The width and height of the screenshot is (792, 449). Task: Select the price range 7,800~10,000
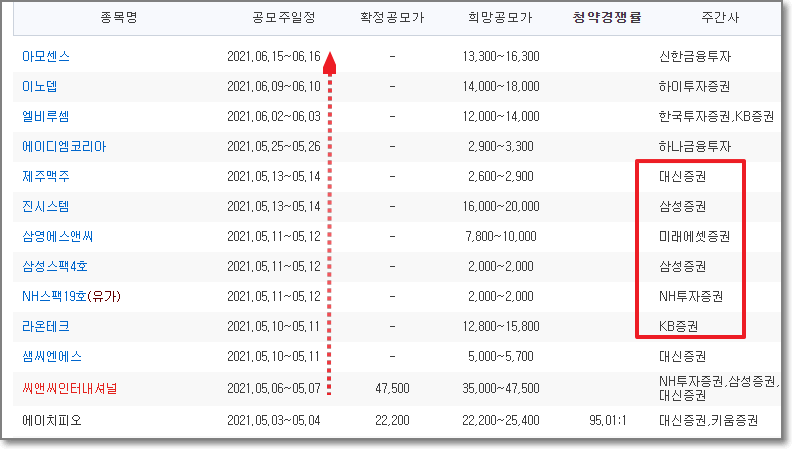click(501, 236)
